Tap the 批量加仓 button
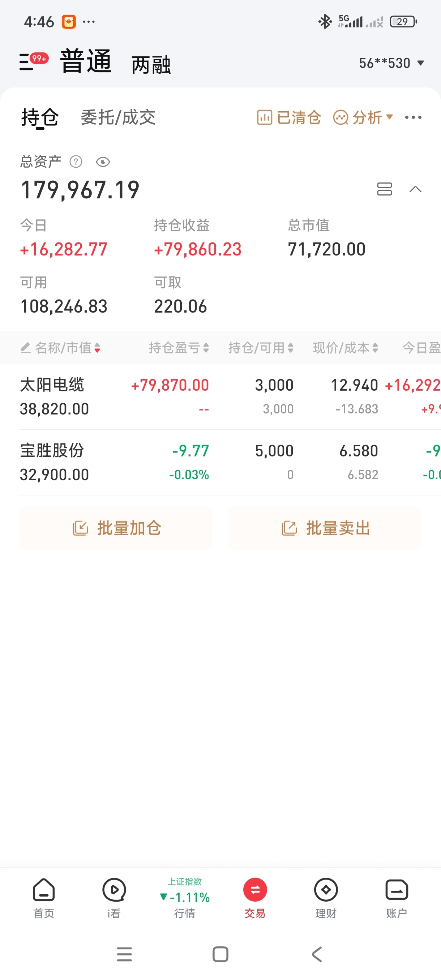Screen dimensions: 441x980 pyautogui.click(x=116, y=528)
